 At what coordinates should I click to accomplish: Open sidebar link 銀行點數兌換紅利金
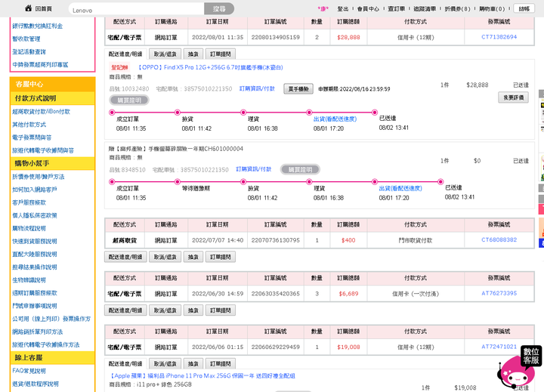pos(38,26)
